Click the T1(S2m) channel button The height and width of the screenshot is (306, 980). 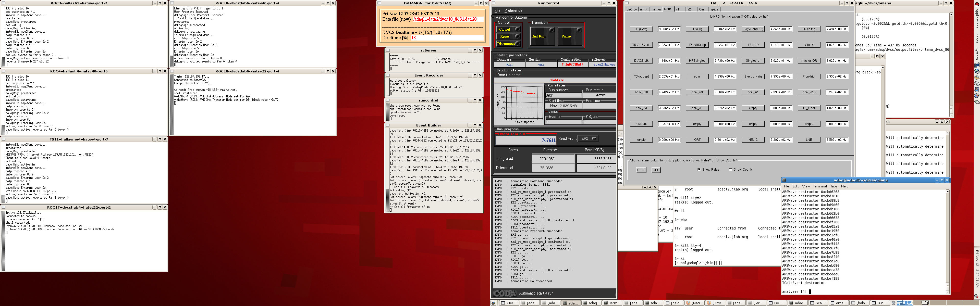click(x=641, y=29)
